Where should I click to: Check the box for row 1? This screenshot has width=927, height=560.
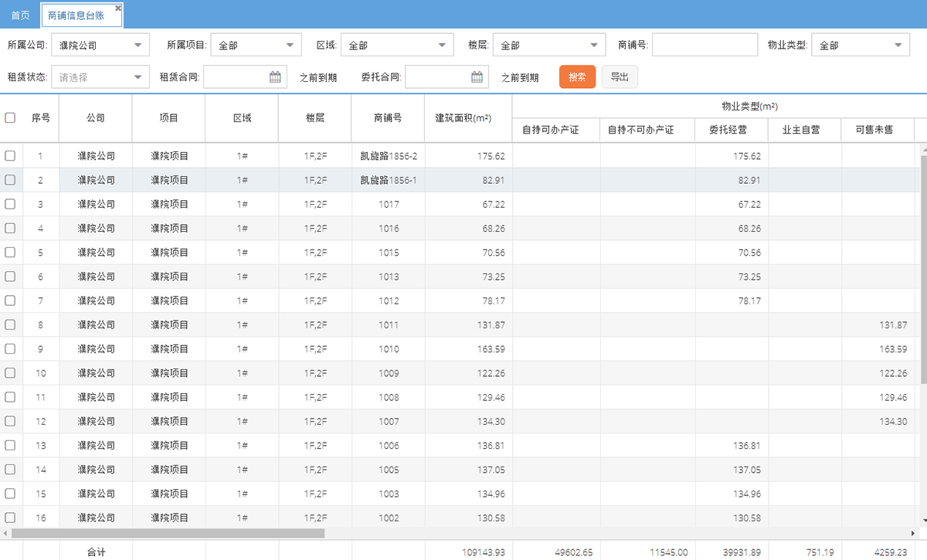(x=10, y=156)
